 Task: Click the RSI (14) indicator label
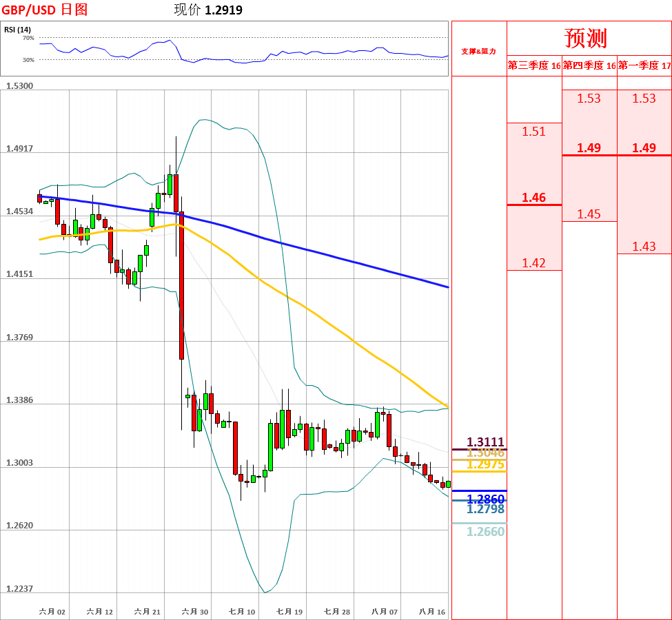(x=17, y=30)
